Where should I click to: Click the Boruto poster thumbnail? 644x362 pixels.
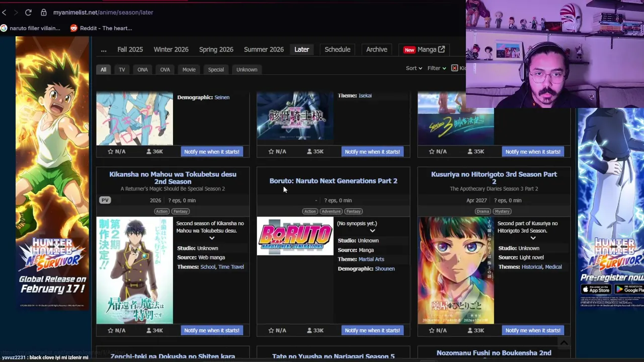pyautogui.click(x=295, y=236)
